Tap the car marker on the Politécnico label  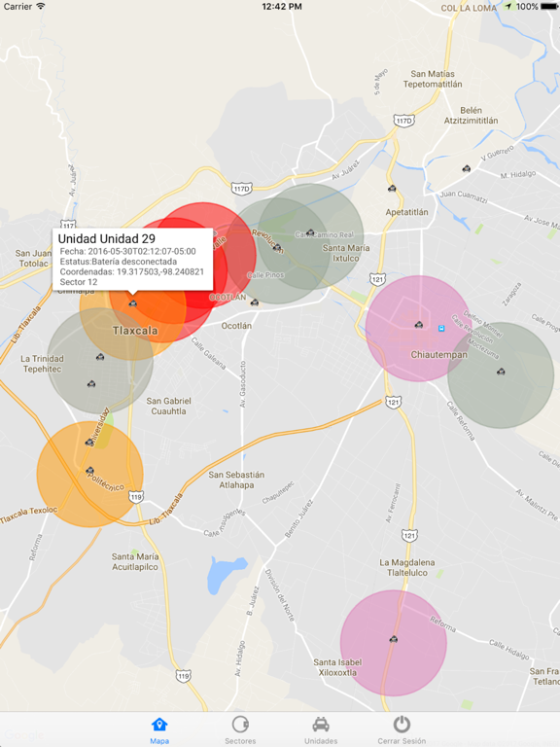click(90, 471)
